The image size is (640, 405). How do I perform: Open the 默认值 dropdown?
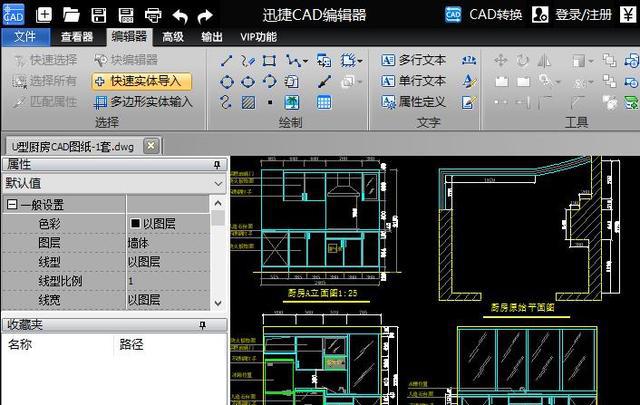(x=114, y=184)
